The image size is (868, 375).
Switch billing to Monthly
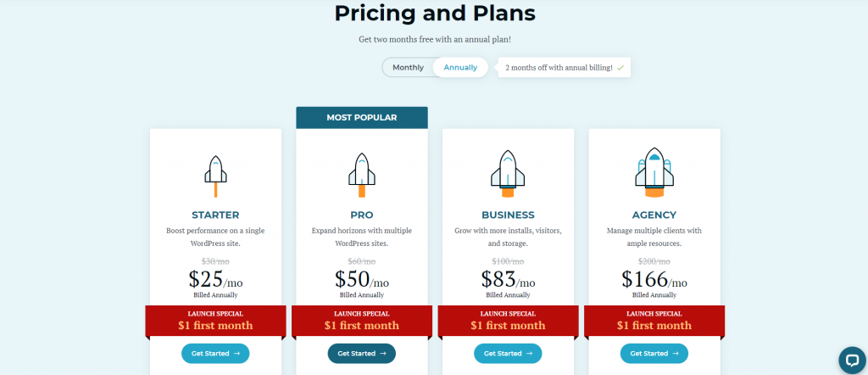coord(408,68)
